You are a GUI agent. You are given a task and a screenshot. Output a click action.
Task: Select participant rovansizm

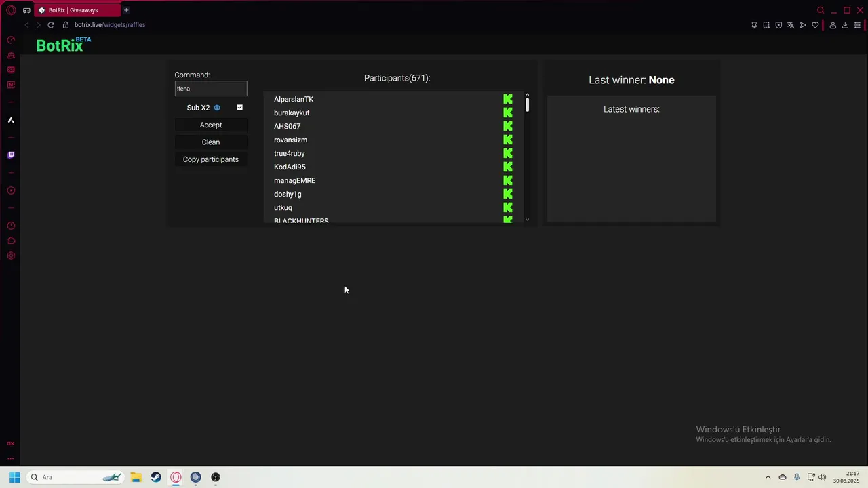coord(290,140)
